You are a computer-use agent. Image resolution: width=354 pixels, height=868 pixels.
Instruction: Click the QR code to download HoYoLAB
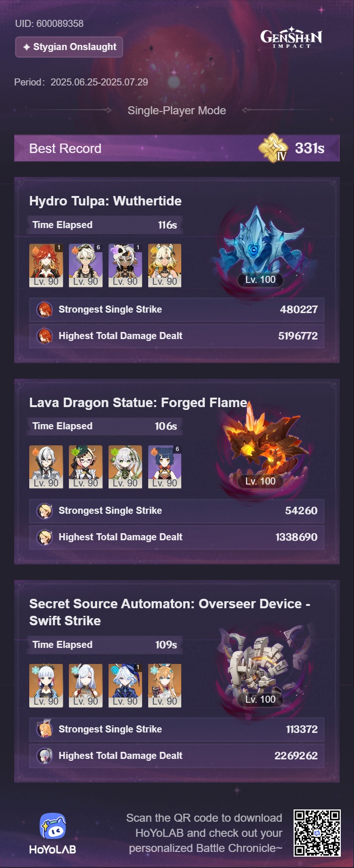click(x=317, y=833)
